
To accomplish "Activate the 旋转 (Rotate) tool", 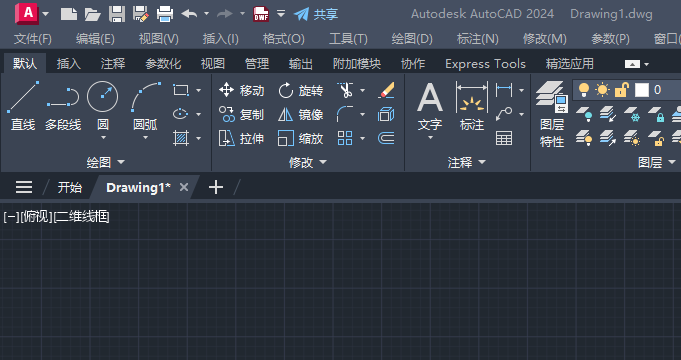I will [301, 90].
